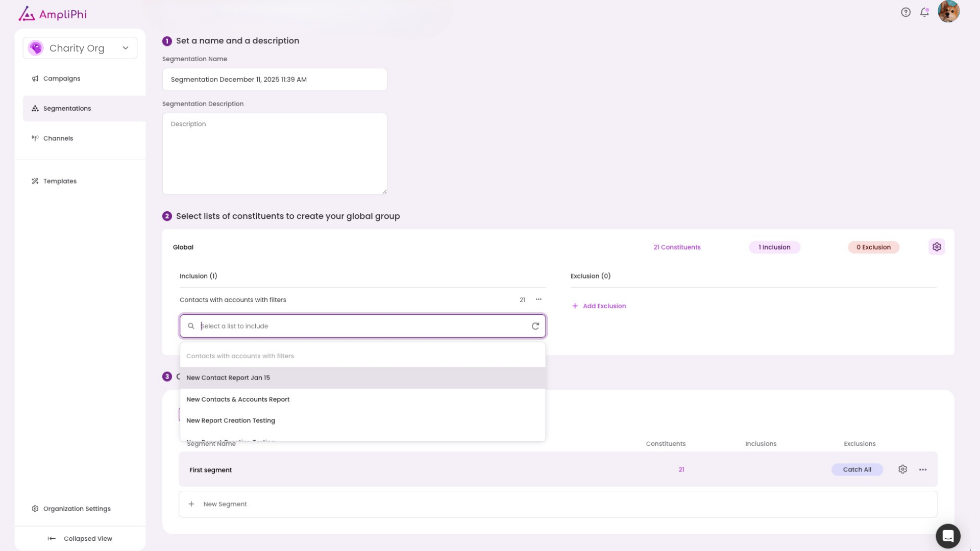Open Channels in sidebar

coord(58,138)
